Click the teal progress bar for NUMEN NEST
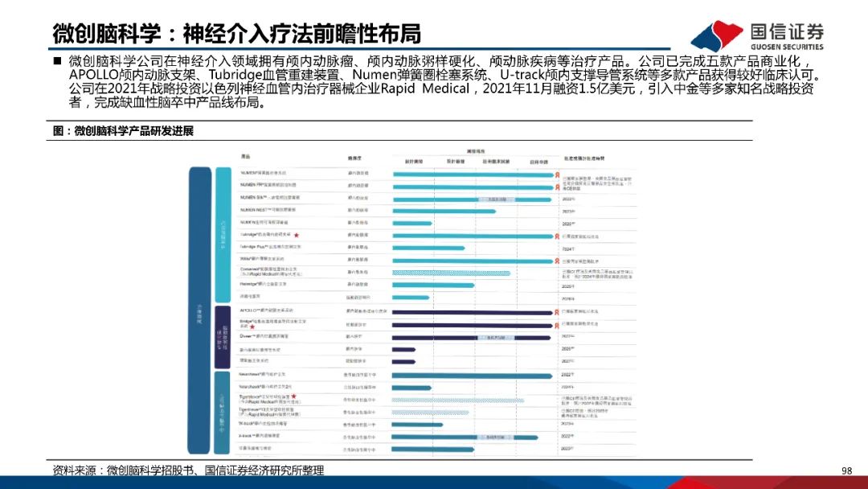The image size is (868, 489). pos(444,211)
